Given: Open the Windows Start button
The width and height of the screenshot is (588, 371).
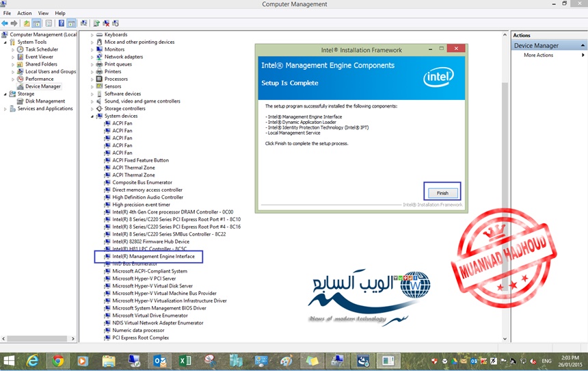Looking at the screenshot, I should coord(9,361).
